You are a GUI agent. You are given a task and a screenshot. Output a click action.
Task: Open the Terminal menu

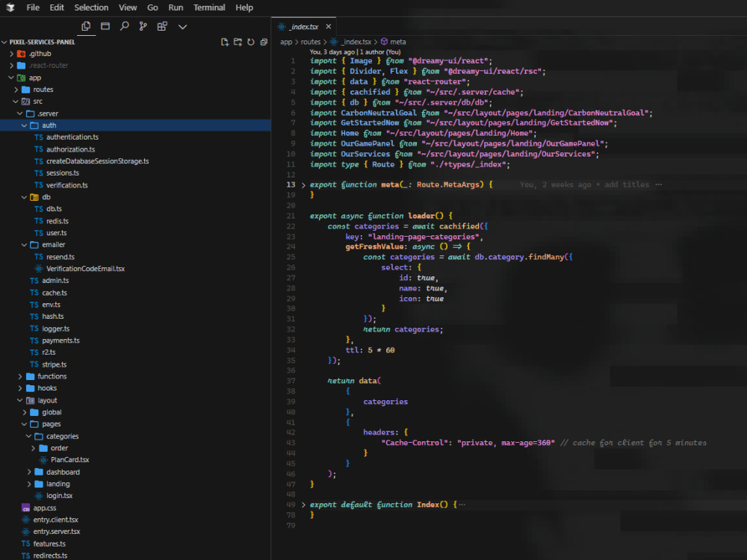point(209,7)
